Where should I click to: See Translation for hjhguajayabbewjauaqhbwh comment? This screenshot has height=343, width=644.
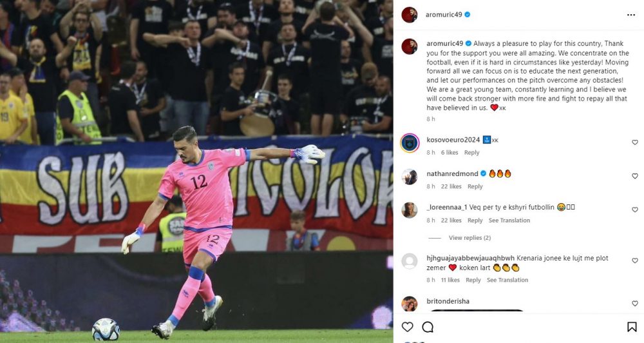pyautogui.click(x=507, y=280)
